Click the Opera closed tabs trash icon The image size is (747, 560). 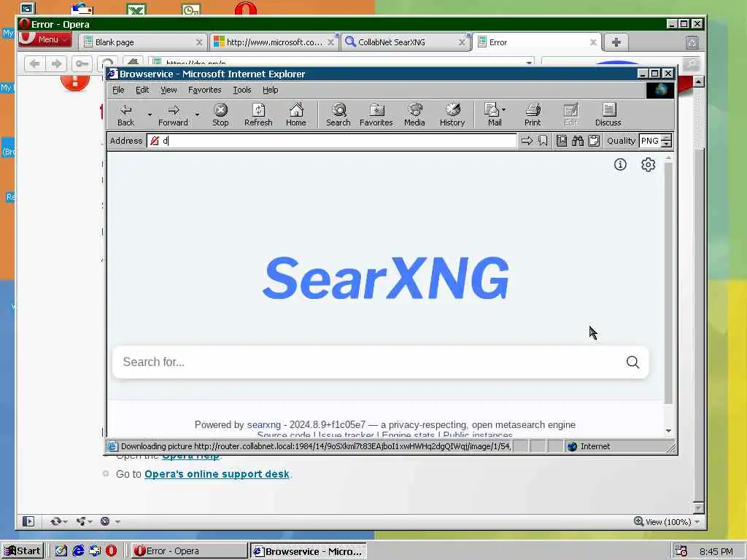click(692, 42)
